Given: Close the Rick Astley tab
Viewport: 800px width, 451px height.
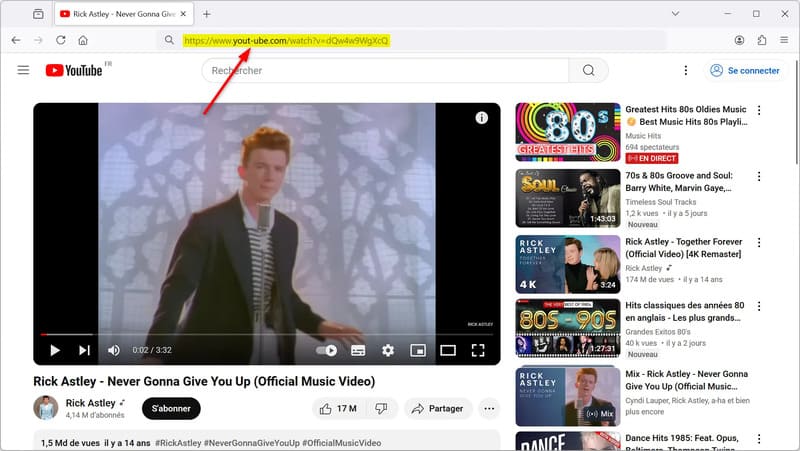Looking at the screenshot, I should 184,14.
